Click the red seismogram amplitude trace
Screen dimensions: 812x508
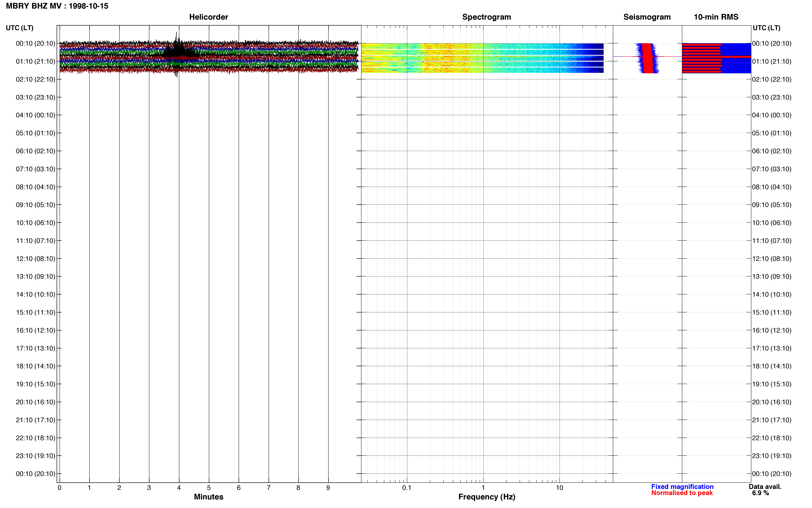pyautogui.click(x=648, y=58)
